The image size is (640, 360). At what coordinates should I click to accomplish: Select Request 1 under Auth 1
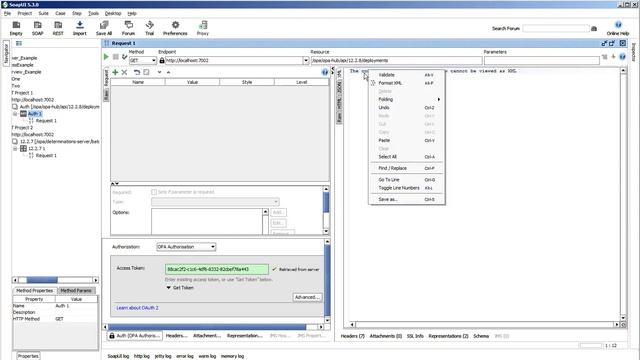46,121
